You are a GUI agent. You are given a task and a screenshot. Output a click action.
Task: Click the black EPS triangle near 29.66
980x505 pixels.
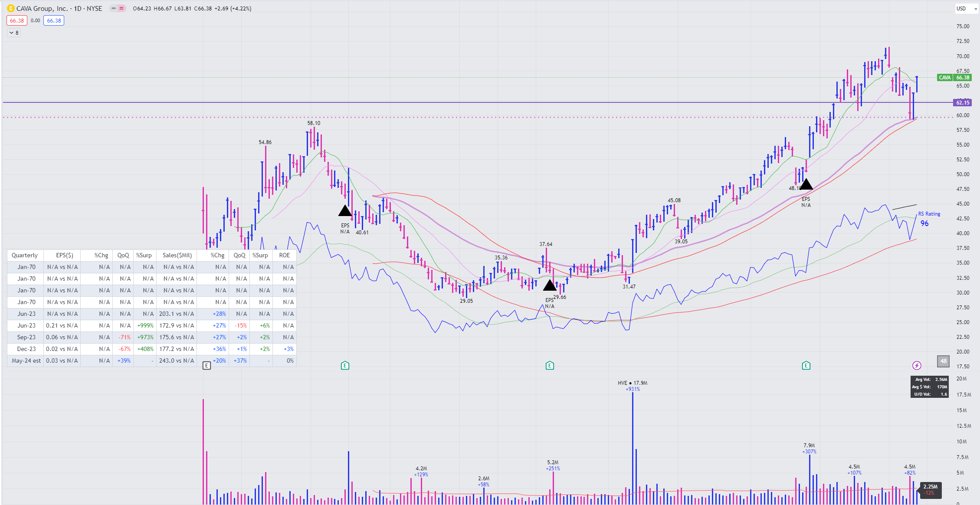(550, 285)
